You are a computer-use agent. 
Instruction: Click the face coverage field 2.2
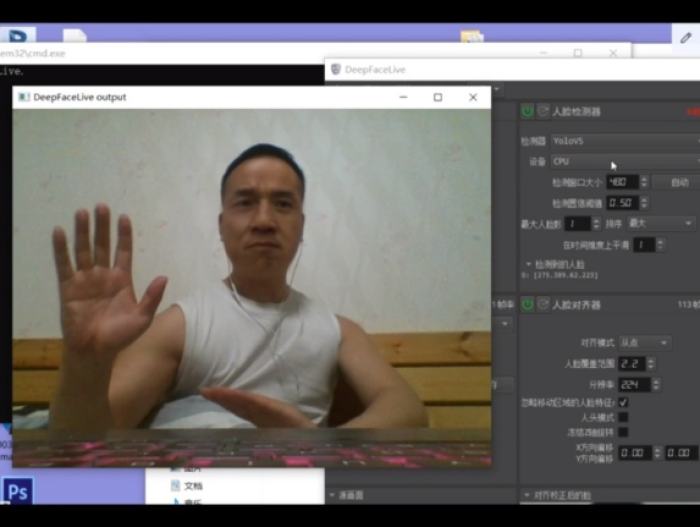[x=632, y=364]
